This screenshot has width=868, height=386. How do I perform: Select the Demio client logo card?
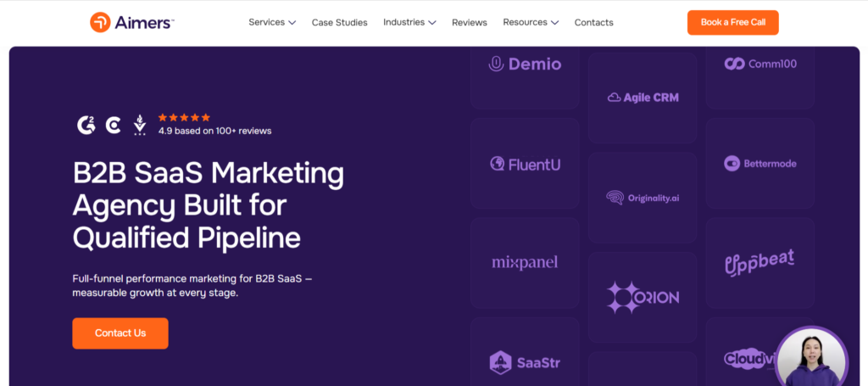click(x=525, y=77)
